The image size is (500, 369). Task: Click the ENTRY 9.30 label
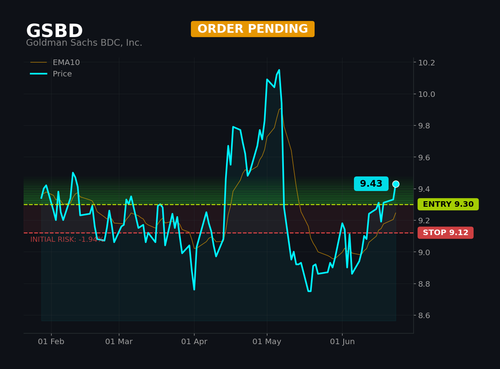[448, 204]
